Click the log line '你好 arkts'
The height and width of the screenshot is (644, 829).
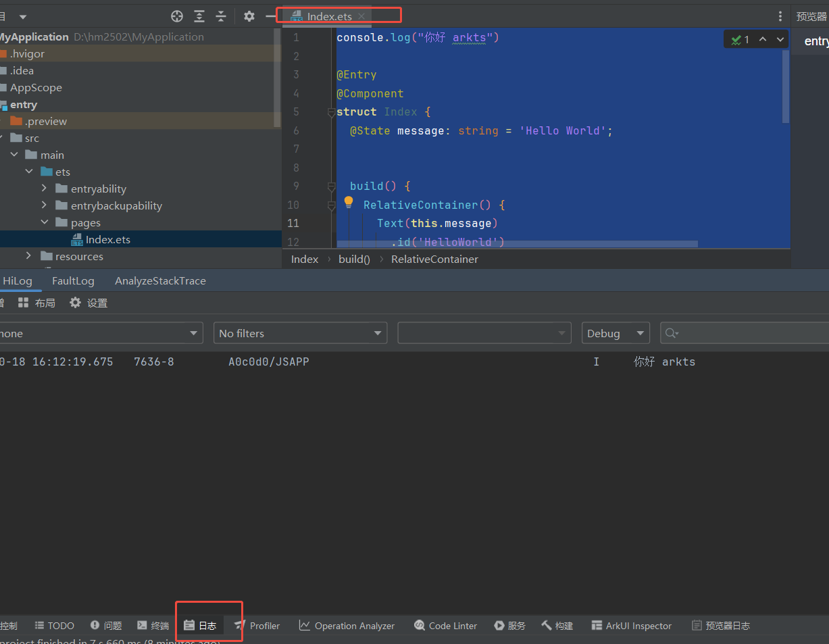(x=664, y=362)
